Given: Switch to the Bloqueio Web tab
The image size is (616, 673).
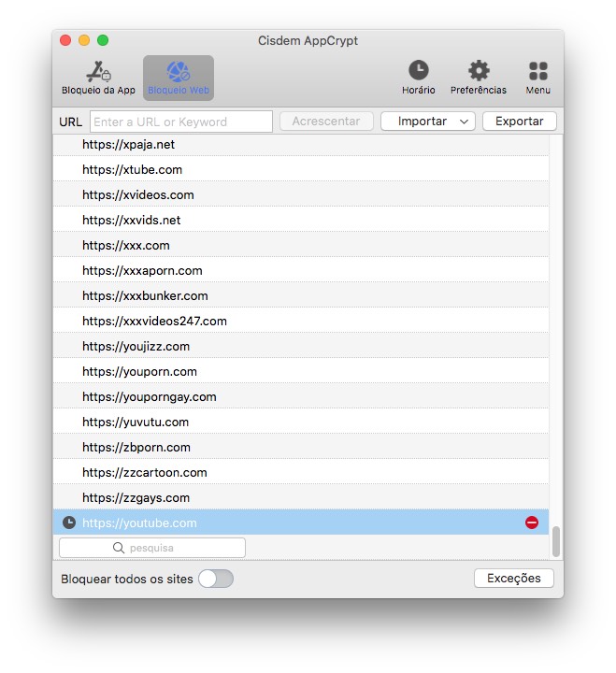Looking at the screenshot, I should [179, 78].
